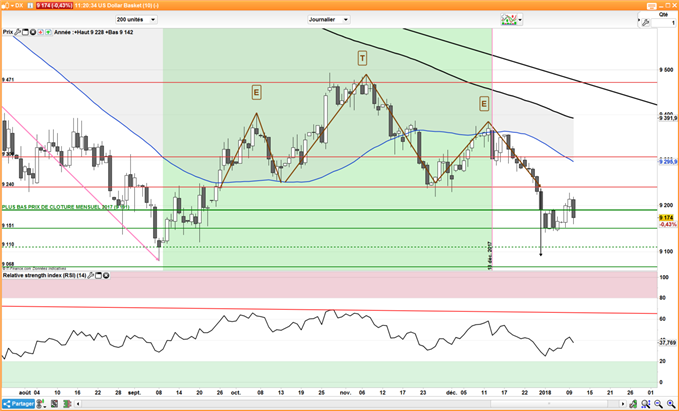Click the bordered square icon in bottom toolbar

[55, 404]
